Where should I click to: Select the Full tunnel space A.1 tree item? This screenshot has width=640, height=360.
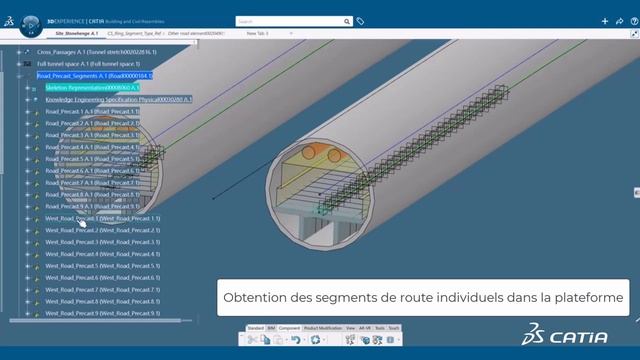click(x=89, y=64)
